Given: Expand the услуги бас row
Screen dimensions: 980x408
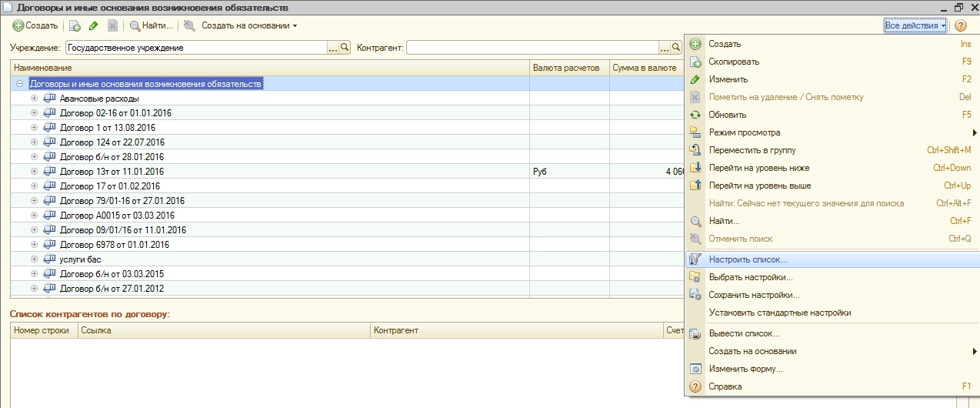Looking at the screenshot, I should (34, 259).
